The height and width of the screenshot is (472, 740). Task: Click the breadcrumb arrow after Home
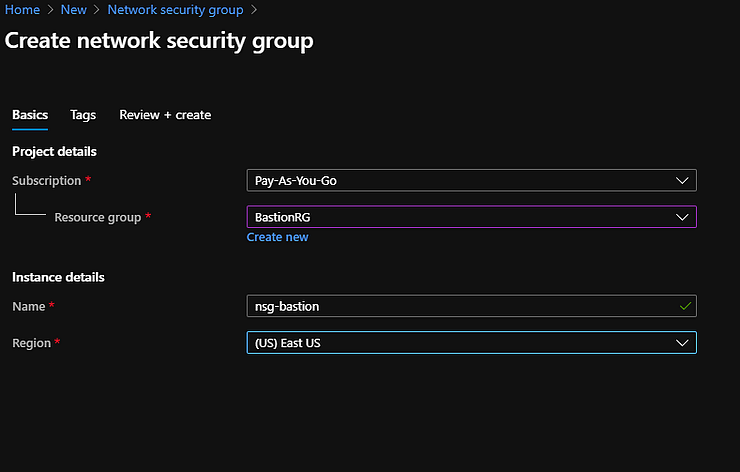click(x=50, y=10)
